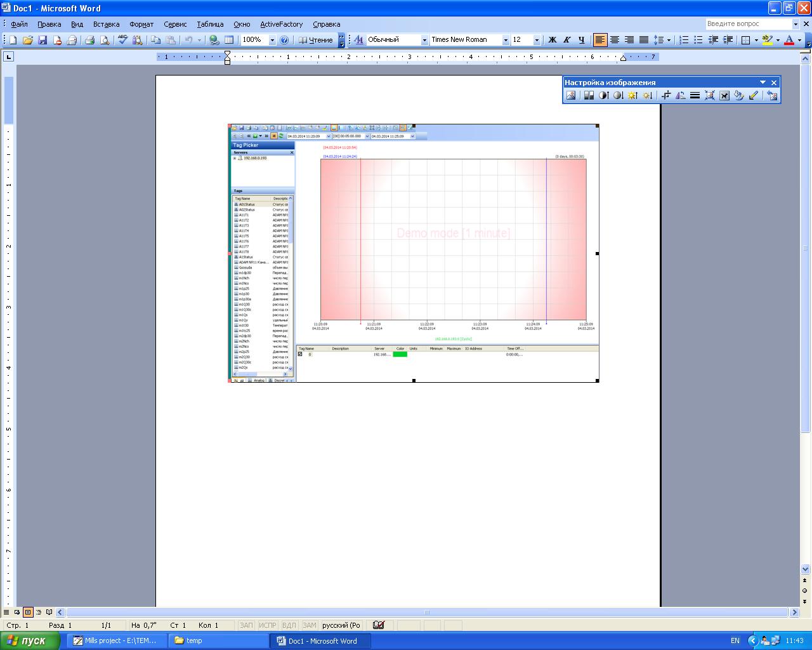
Task: Toggle Italic (К) formatting
Action: (x=566, y=40)
